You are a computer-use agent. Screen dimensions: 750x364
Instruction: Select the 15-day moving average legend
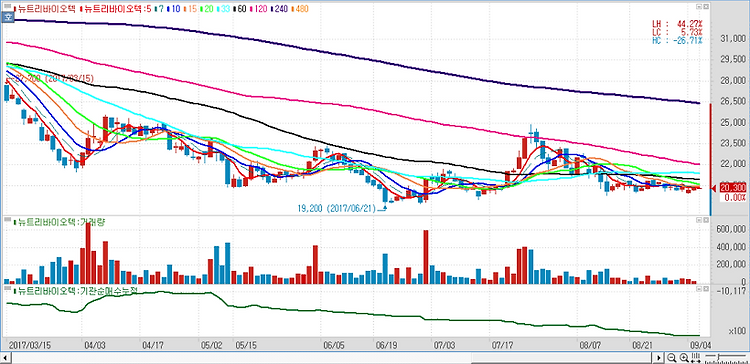point(189,9)
